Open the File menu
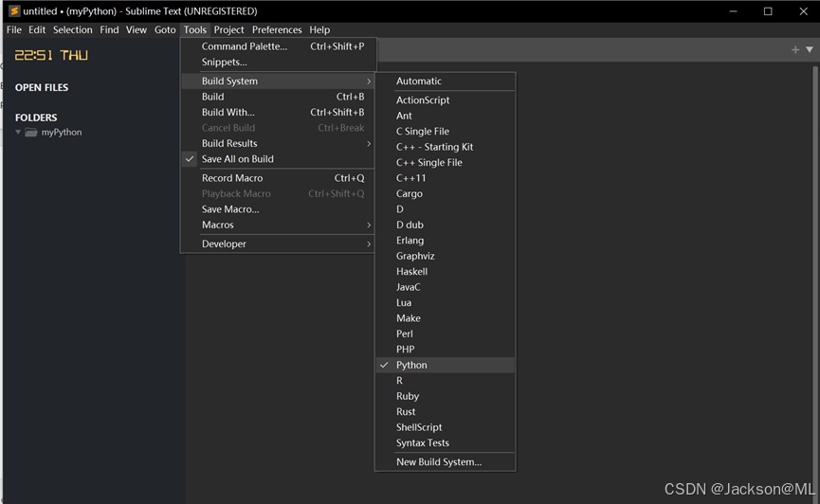 coord(14,29)
